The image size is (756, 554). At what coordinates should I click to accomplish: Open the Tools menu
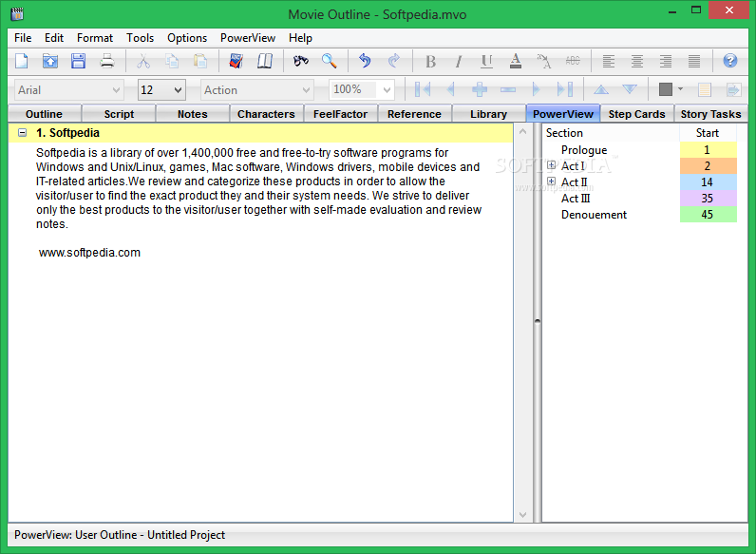pos(140,38)
